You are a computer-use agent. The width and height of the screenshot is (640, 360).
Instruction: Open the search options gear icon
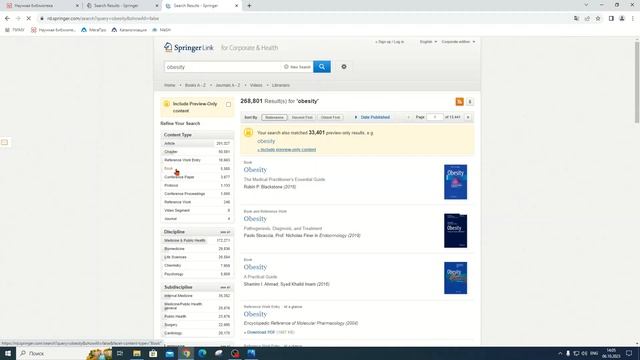pos(344,67)
